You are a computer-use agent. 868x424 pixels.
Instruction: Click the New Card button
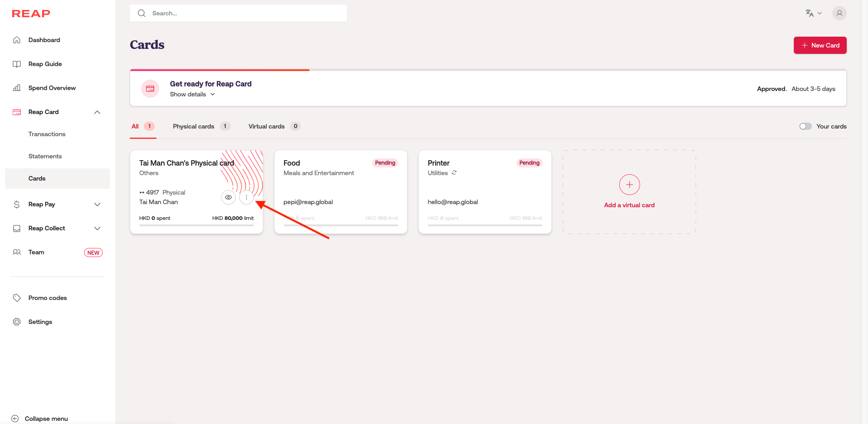820,45
